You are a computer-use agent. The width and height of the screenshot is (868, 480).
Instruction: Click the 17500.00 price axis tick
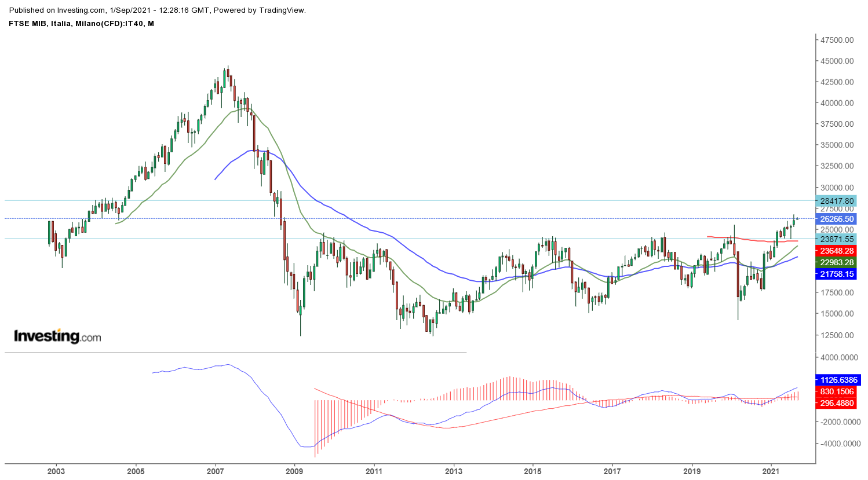click(837, 292)
